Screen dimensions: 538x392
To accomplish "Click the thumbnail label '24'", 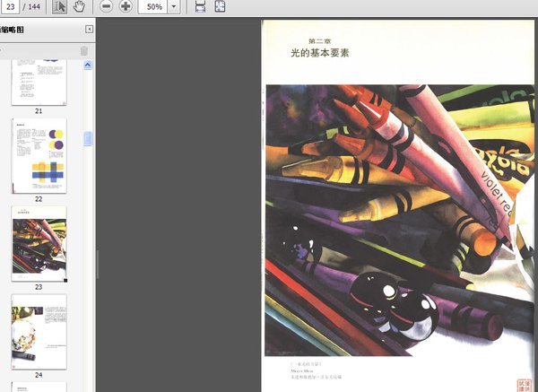I will coord(39,375).
